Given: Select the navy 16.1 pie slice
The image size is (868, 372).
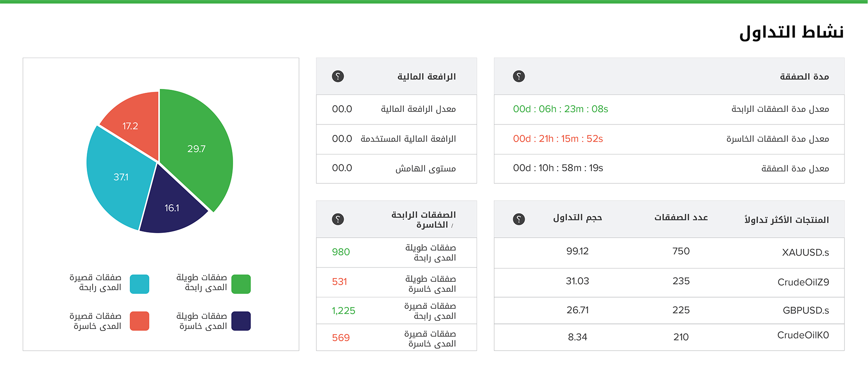Looking at the screenshot, I should [171, 206].
